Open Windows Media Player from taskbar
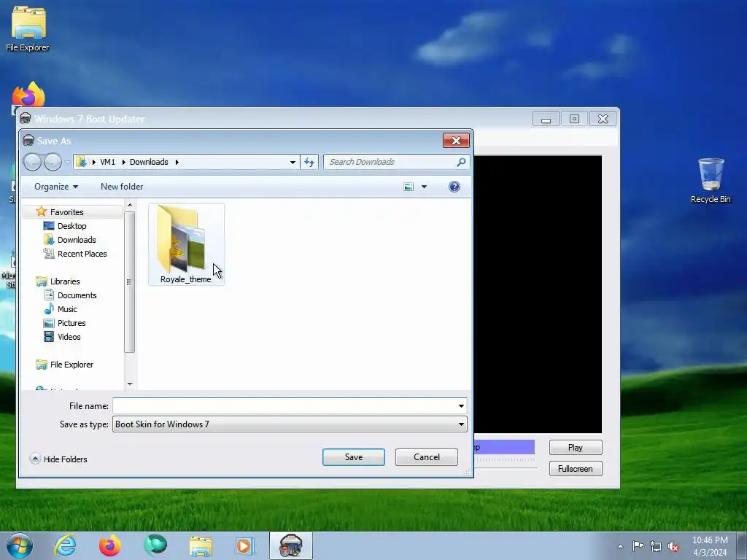 tap(245, 545)
